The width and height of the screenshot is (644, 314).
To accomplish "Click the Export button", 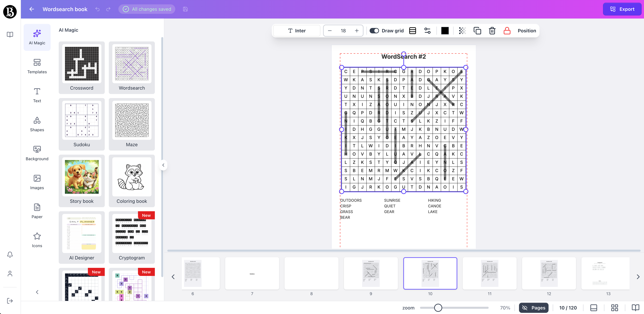I will click(622, 9).
